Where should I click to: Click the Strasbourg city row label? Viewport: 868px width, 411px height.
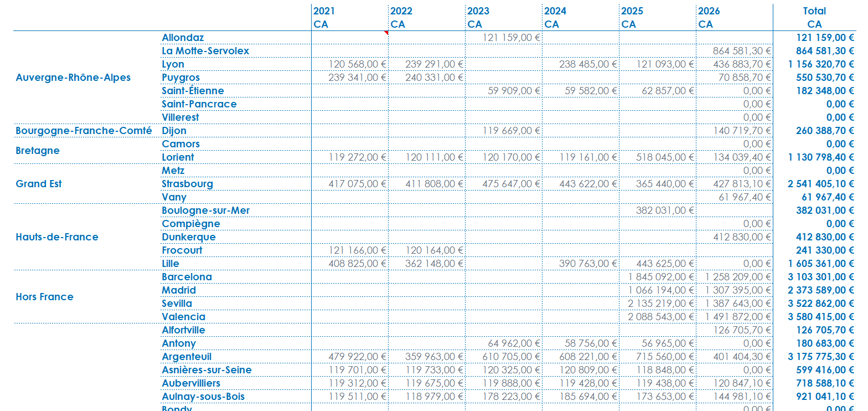click(x=187, y=184)
